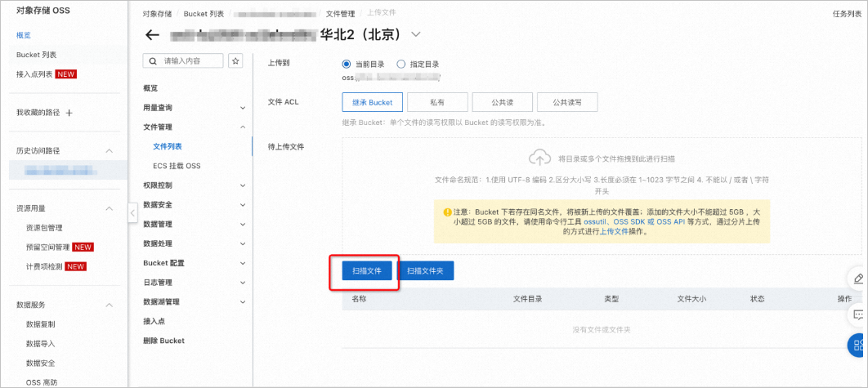Open the ossutil link in notice
The height and width of the screenshot is (388, 868).
coord(596,221)
